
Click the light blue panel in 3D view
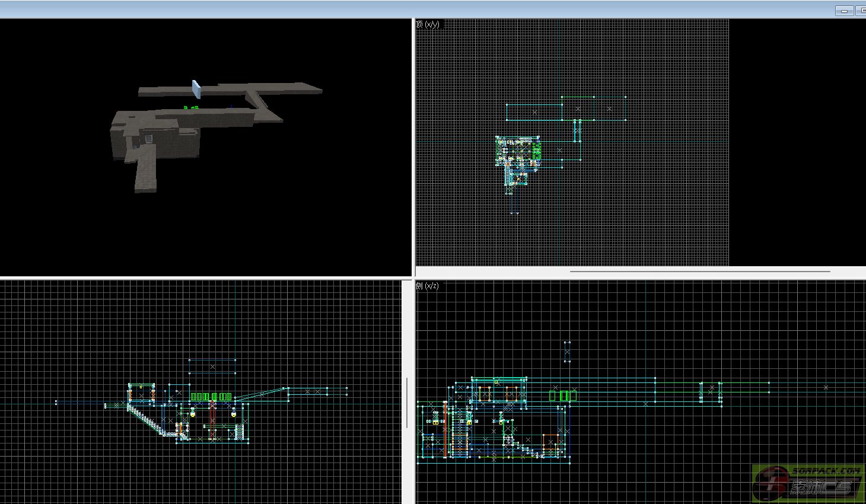click(x=196, y=90)
